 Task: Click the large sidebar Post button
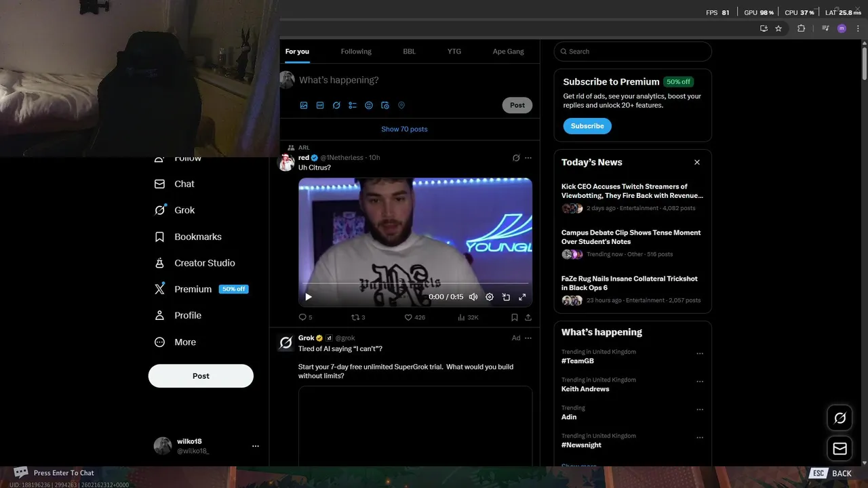tap(201, 376)
